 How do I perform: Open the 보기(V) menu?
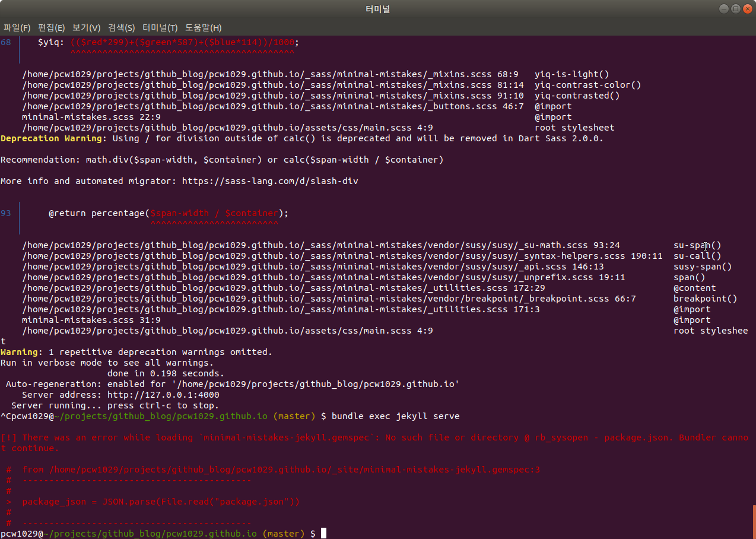coord(85,28)
